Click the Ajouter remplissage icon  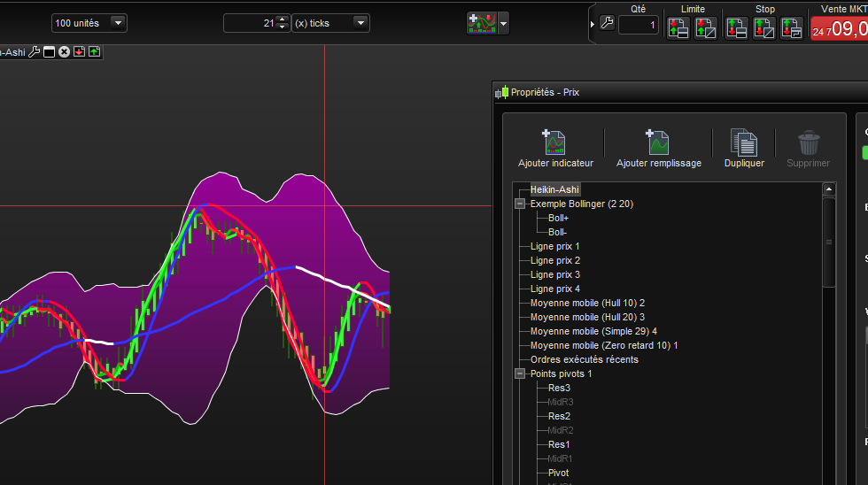(x=658, y=142)
